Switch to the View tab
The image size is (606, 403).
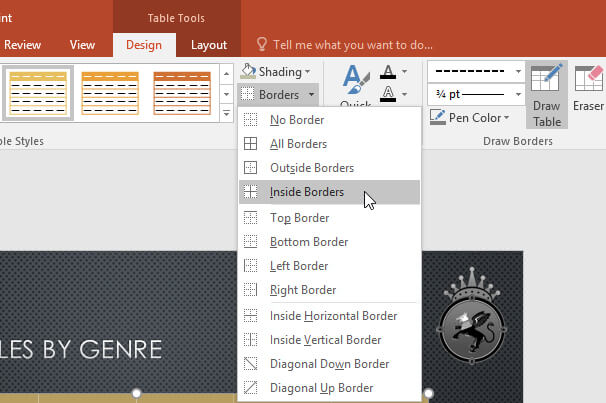coord(82,45)
